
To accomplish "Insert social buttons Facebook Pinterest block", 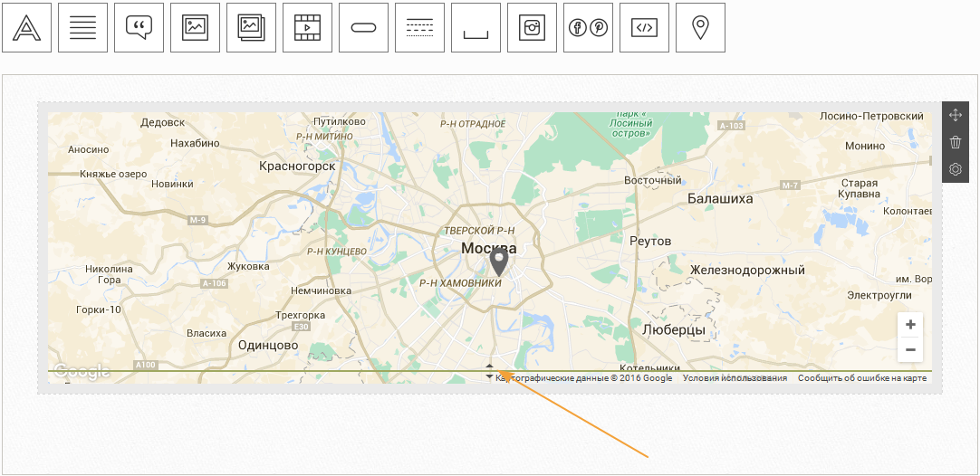I will click(588, 27).
